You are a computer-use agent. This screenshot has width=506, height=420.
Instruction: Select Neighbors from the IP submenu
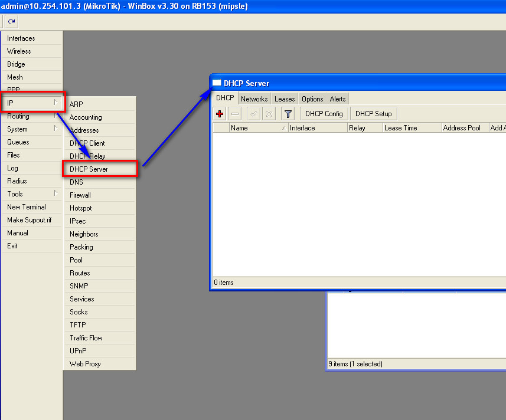coord(100,234)
